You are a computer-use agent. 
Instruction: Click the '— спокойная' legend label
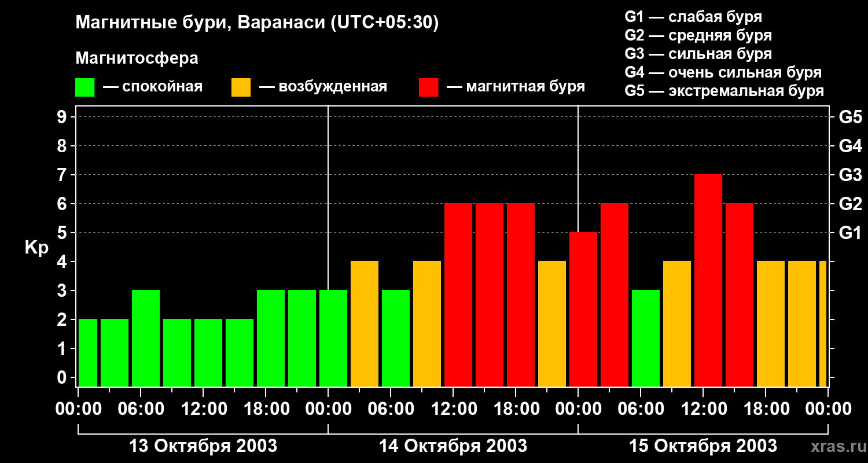153,87
